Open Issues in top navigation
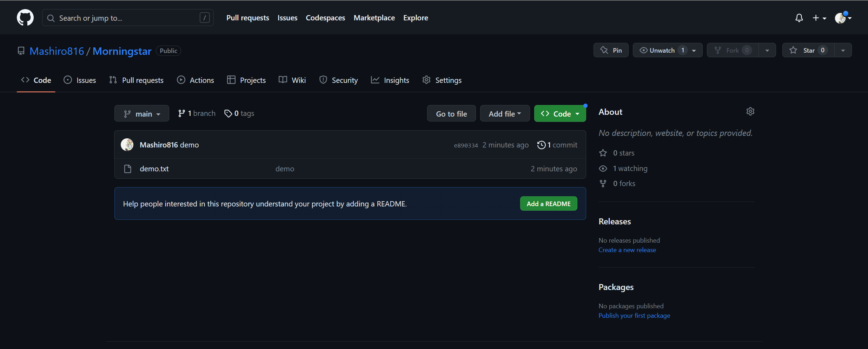 [287, 18]
